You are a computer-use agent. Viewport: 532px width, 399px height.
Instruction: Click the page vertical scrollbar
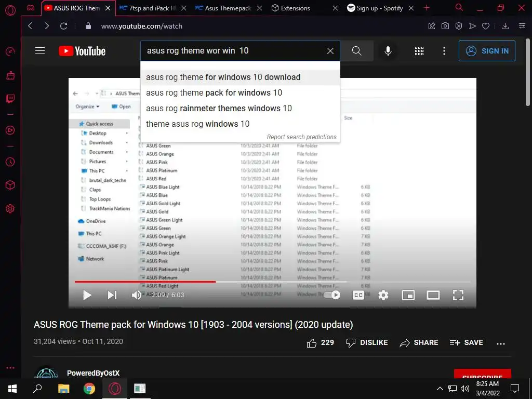(x=528, y=71)
